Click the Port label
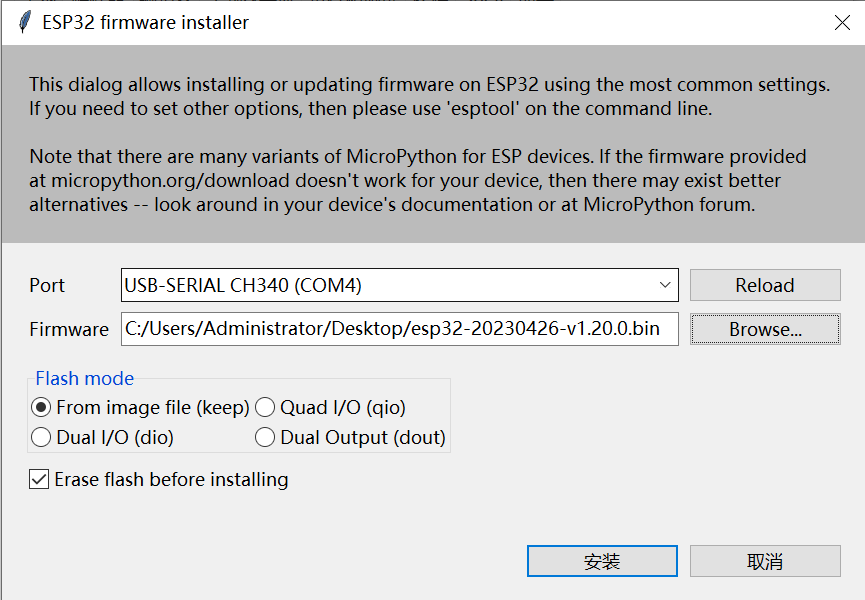This screenshot has width=865, height=600. point(47,285)
